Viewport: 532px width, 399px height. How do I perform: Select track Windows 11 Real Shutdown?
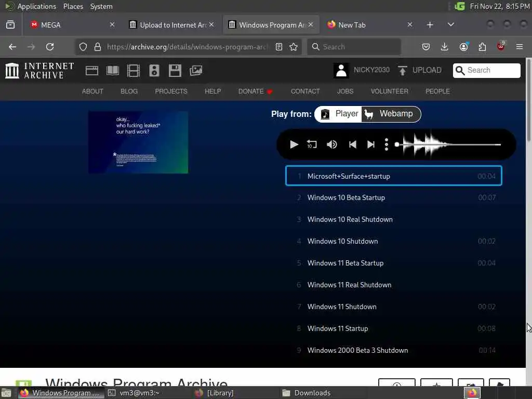(394, 285)
